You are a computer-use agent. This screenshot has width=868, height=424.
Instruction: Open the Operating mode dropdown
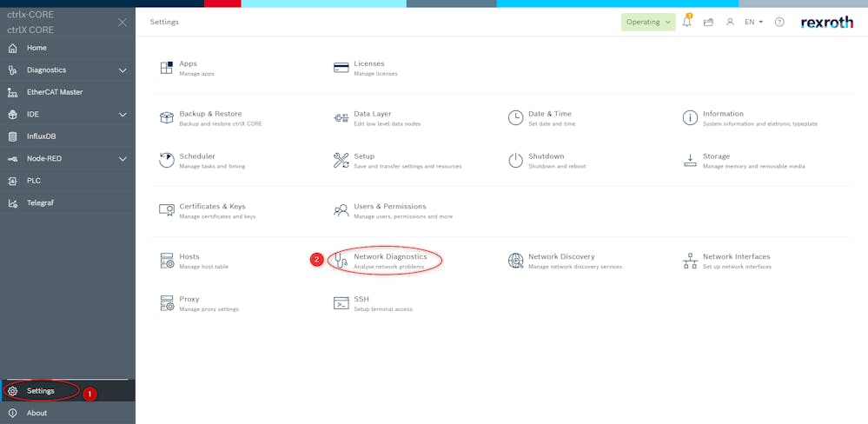click(648, 22)
